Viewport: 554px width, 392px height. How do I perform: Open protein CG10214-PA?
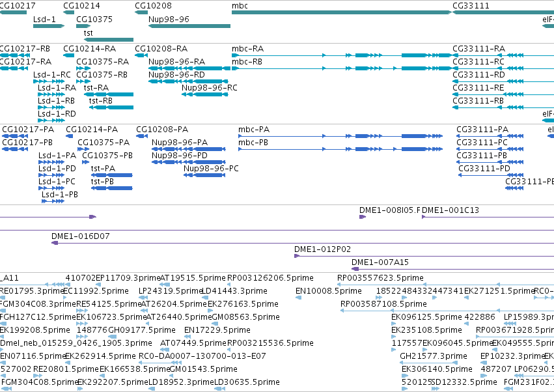point(69,136)
